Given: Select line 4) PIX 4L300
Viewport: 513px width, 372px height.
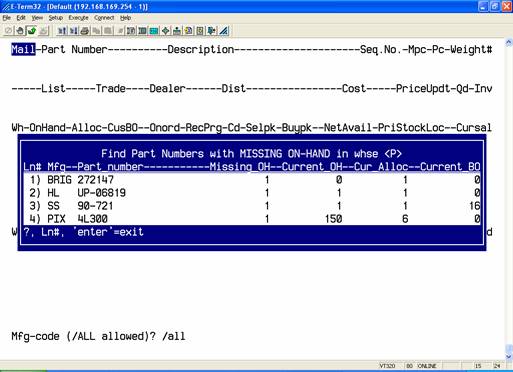Looking at the screenshot, I should [252, 219].
